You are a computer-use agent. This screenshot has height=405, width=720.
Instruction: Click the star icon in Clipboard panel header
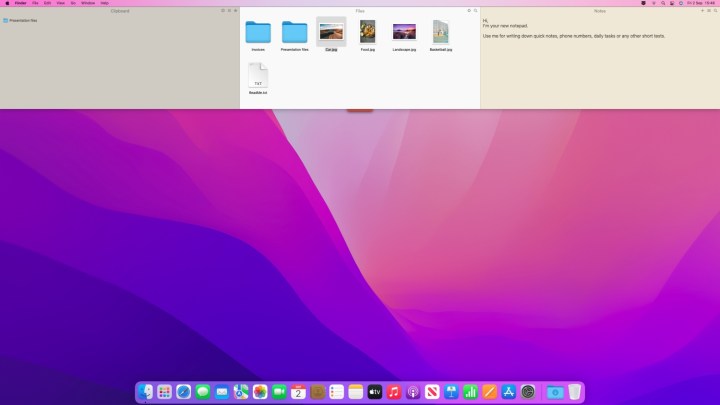[236, 11]
